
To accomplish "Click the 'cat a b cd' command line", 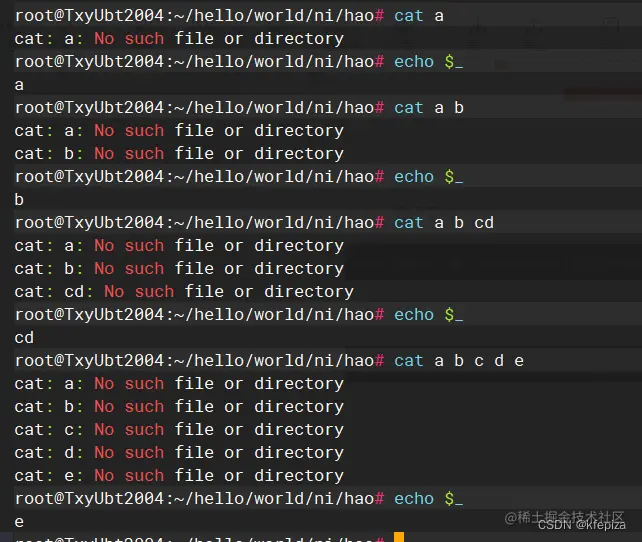I will pos(254,223).
